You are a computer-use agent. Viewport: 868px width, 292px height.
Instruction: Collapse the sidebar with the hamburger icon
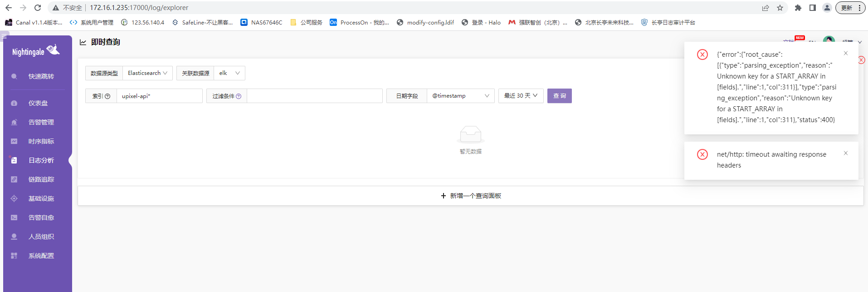pyautogui.click(x=4, y=36)
